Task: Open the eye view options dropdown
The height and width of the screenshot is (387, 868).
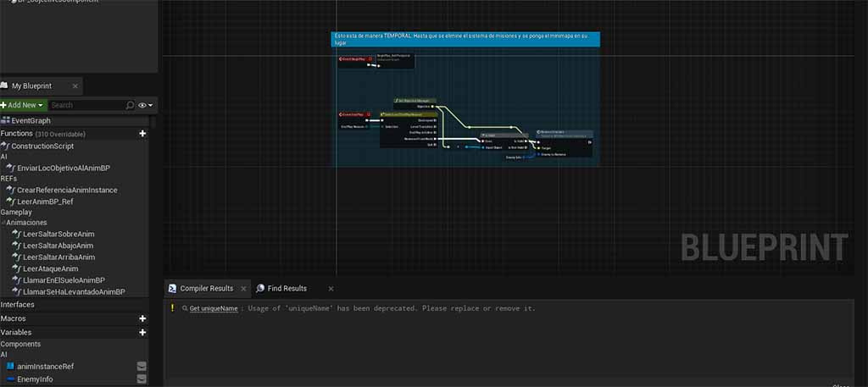Action: 146,105
